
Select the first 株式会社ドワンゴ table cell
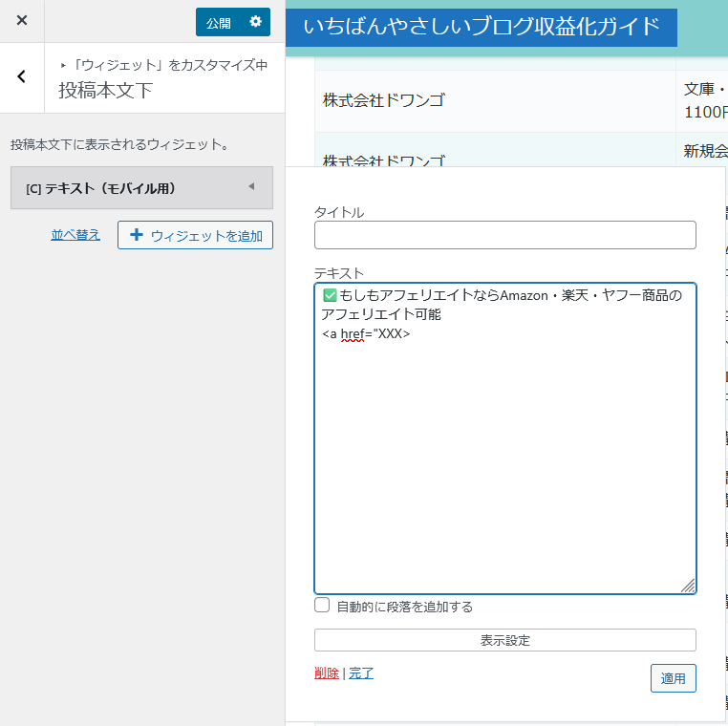coord(384,100)
